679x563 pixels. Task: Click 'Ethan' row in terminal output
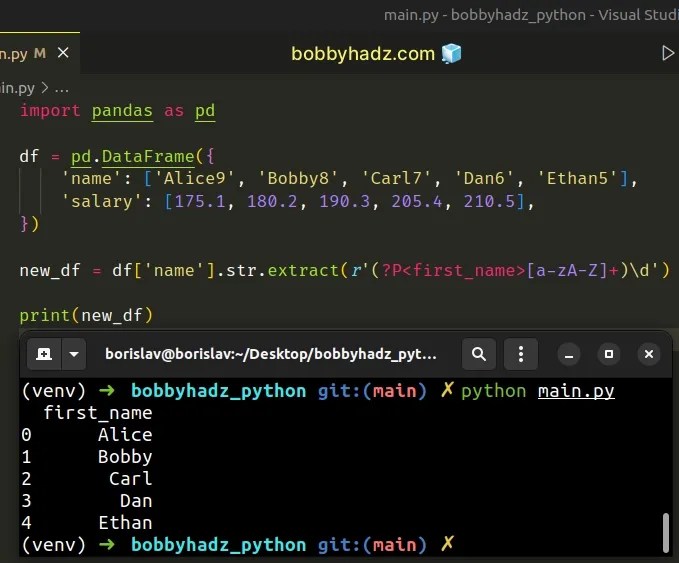pyautogui.click(x=125, y=523)
